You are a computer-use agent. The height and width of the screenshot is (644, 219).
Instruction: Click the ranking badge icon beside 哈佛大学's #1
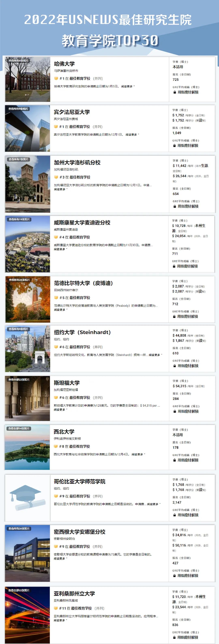56,78
